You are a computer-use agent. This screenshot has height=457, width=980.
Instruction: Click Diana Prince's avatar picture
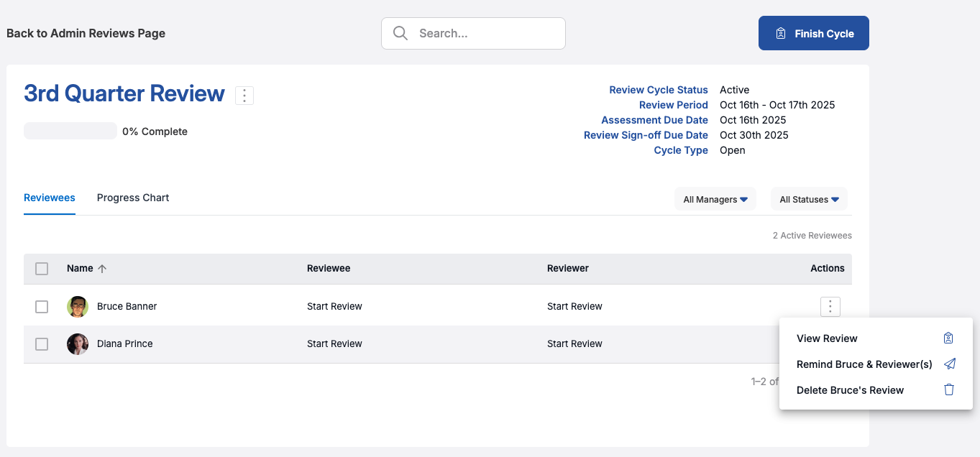[x=78, y=344]
